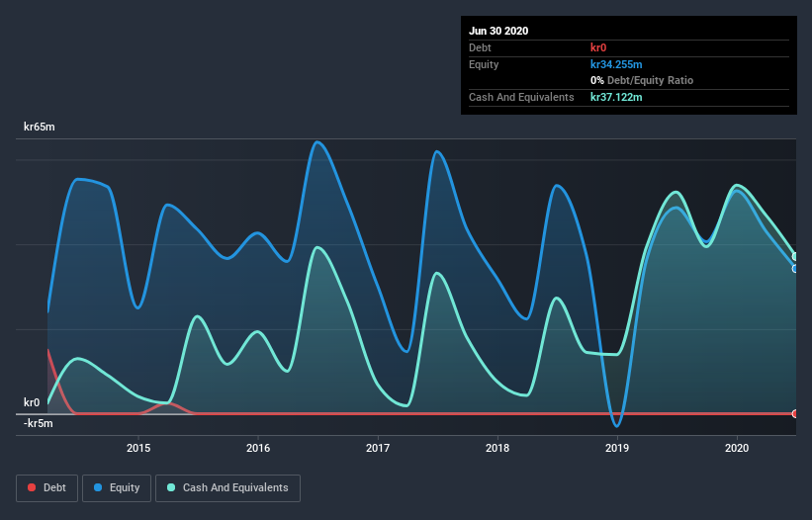Click the kr34.255m equity value
Screen dimensions: 812x520
(616, 64)
